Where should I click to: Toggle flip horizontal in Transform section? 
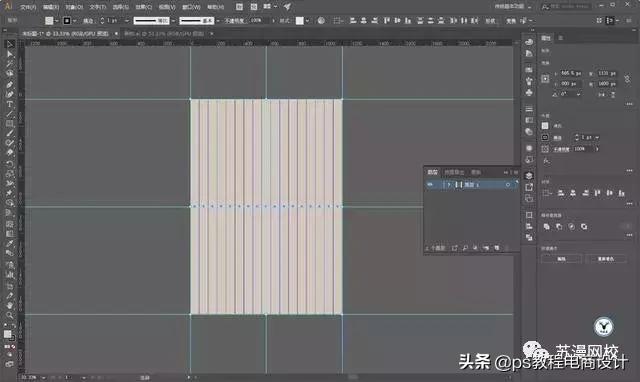pos(602,94)
